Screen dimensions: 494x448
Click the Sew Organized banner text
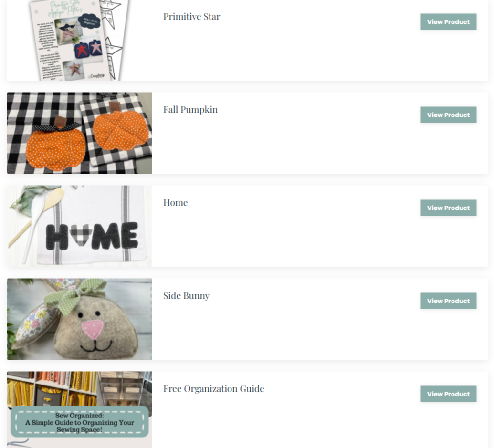tap(80, 423)
